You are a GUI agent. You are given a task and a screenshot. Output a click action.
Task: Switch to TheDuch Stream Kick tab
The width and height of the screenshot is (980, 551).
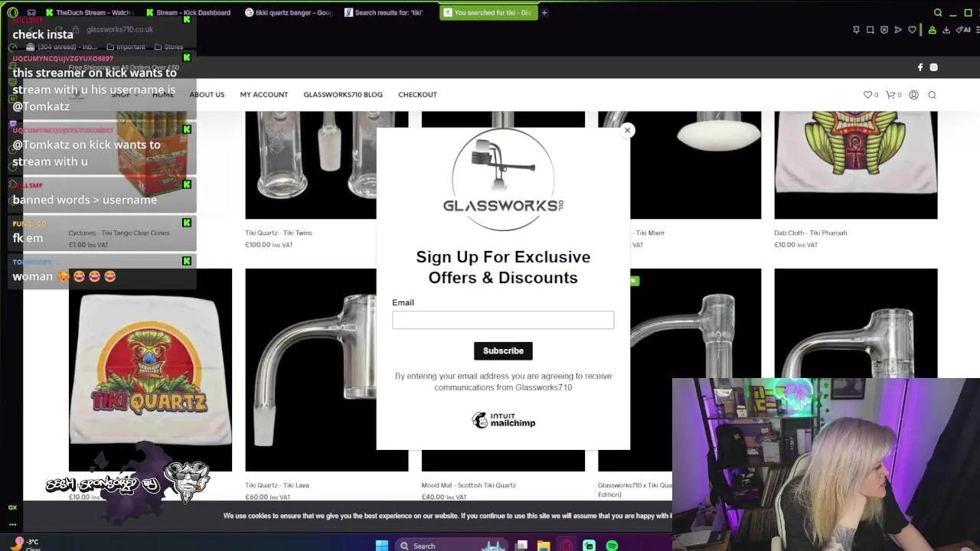(89, 12)
